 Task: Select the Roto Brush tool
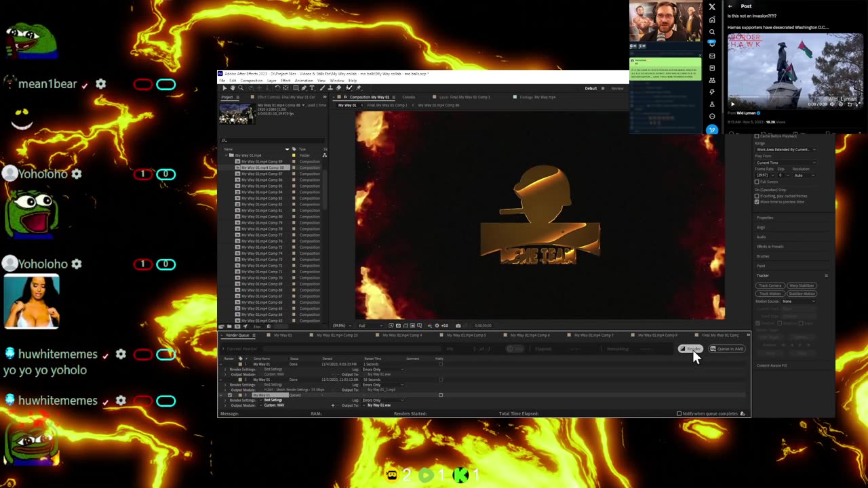pyautogui.click(x=349, y=88)
